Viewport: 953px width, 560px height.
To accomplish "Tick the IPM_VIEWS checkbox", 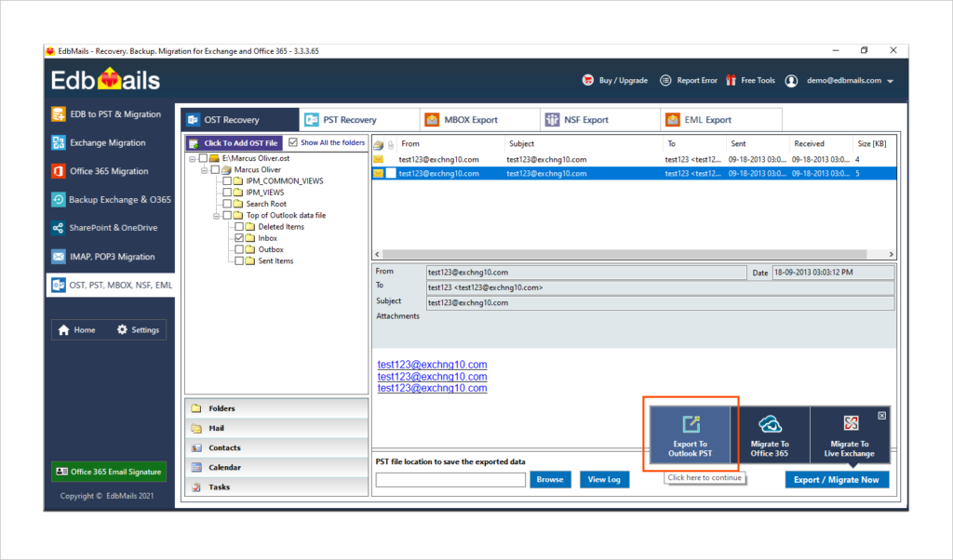I will (x=227, y=193).
